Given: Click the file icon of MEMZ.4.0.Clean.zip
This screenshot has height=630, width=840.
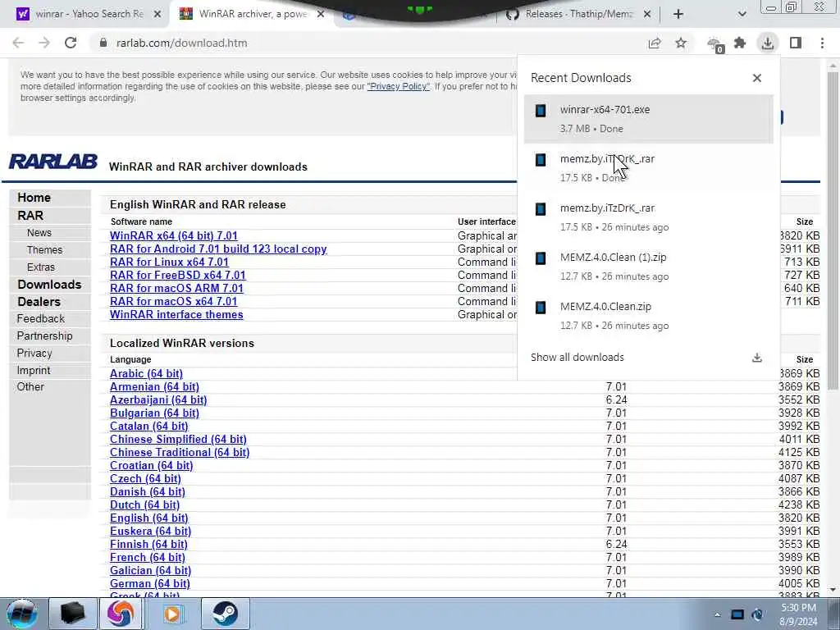Looking at the screenshot, I should click(x=541, y=308).
